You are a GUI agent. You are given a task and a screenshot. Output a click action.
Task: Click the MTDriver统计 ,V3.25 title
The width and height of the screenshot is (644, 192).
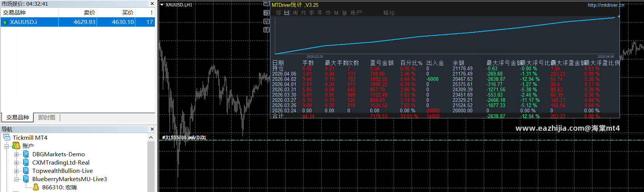coord(295,5)
